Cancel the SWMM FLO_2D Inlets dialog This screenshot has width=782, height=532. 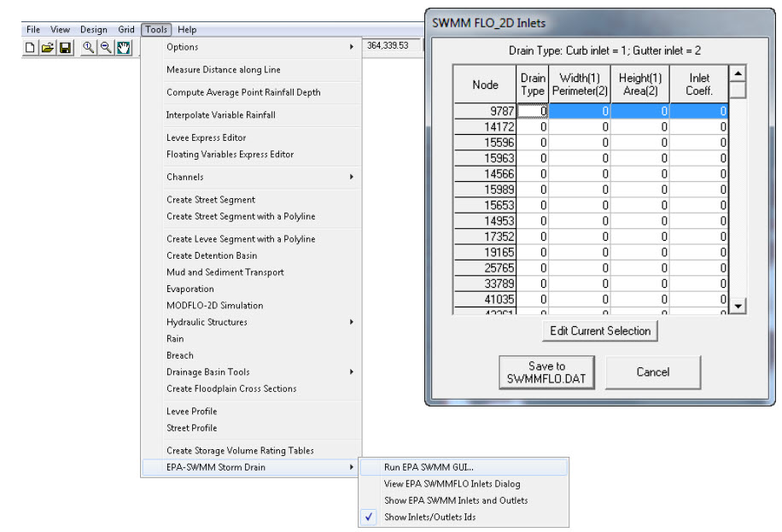652,372
